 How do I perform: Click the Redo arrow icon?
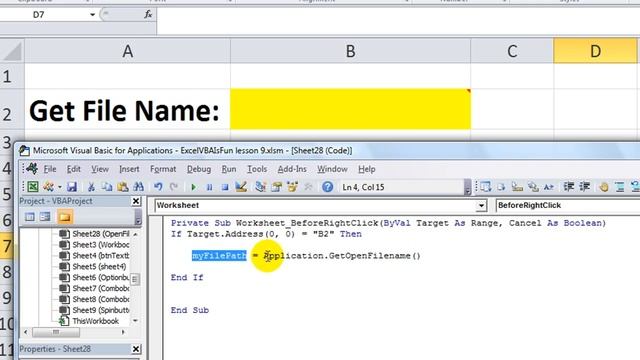[174, 187]
